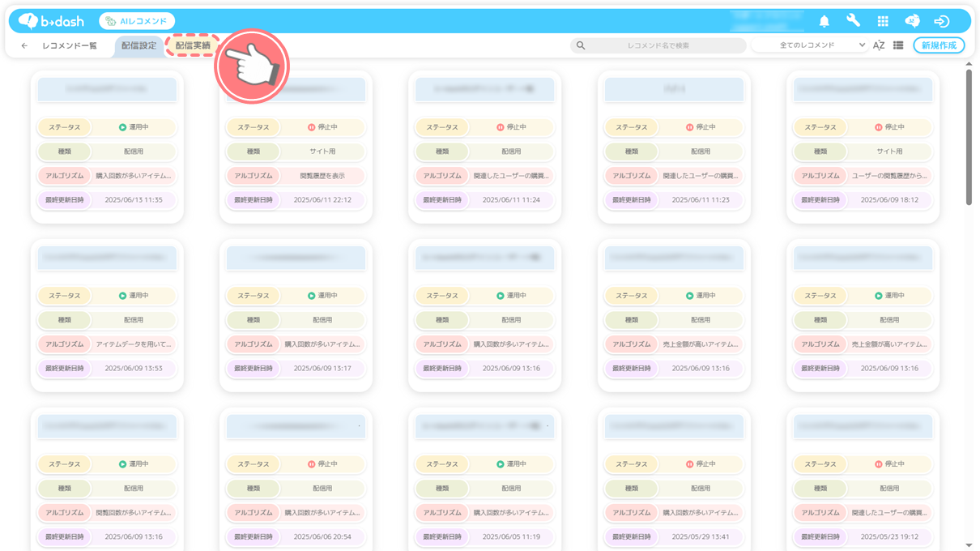Click the date 2025/06/11 11:24
This screenshot has height=551, width=980.
(511, 200)
